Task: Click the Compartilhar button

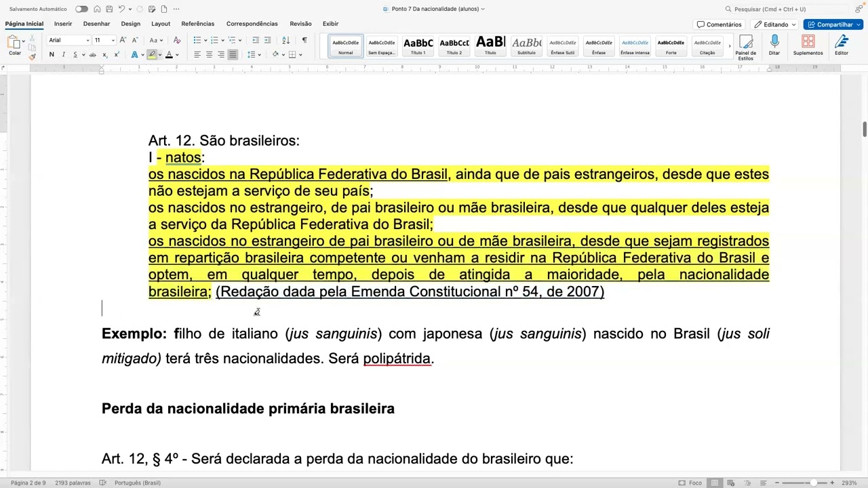Action: (833, 24)
